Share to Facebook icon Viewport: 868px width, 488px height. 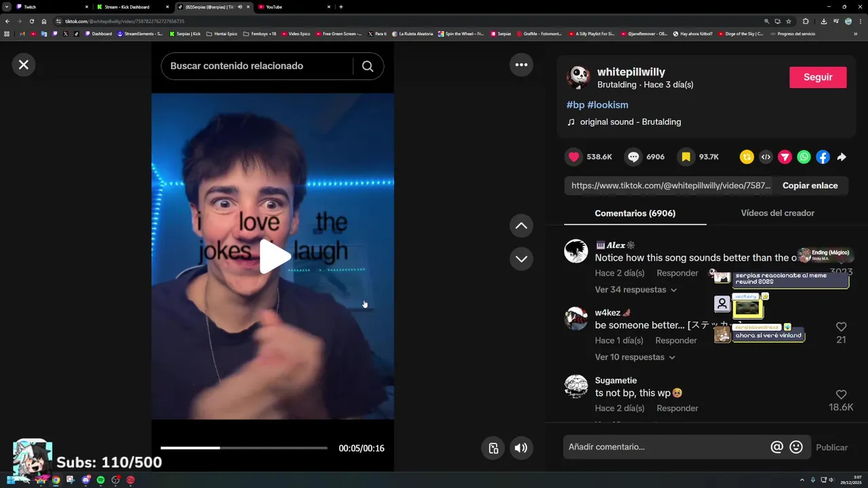click(x=823, y=157)
